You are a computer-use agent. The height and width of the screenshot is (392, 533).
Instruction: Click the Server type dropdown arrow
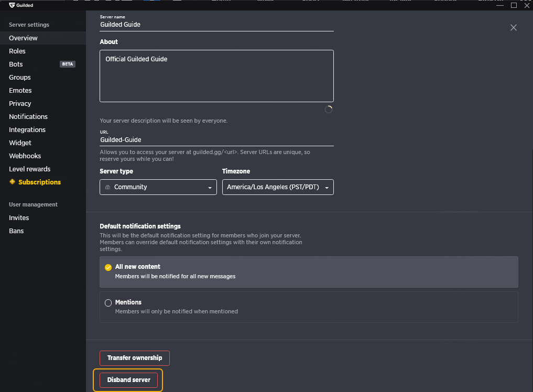[210, 188]
